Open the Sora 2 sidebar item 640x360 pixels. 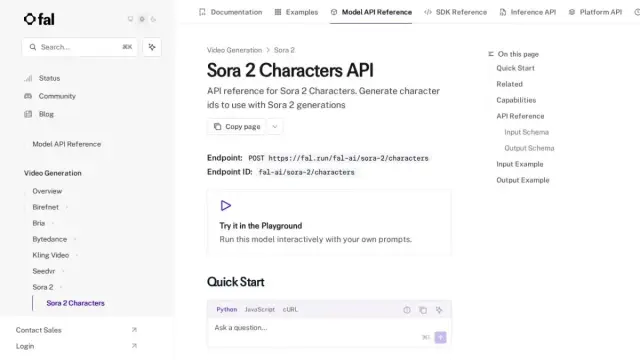click(43, 287)
